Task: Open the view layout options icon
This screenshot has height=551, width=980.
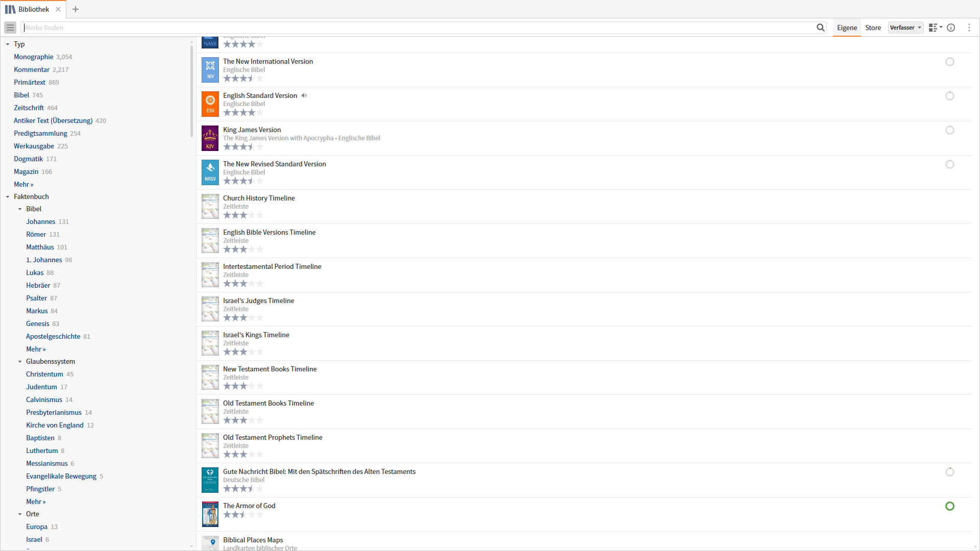Action: pos(935,28)
